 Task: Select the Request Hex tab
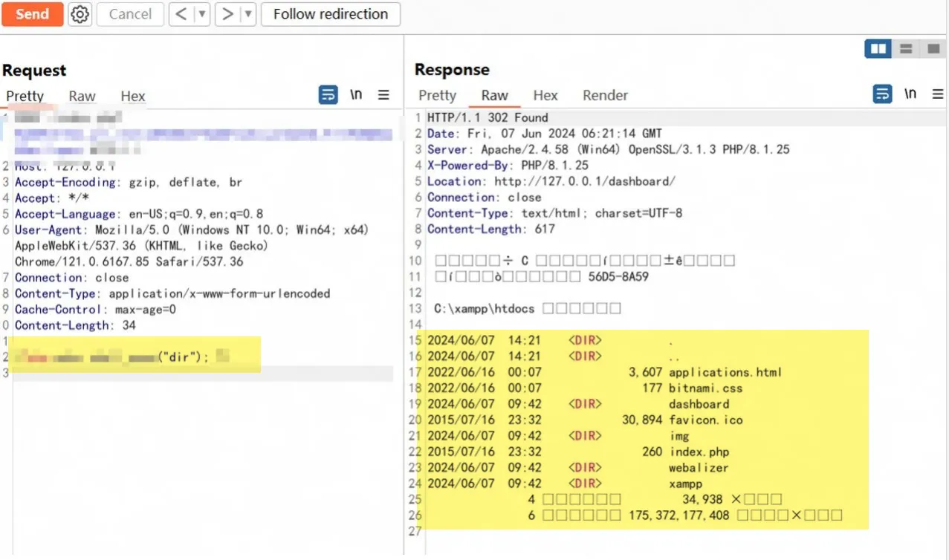pyautogui.click(x=133, y=96)
